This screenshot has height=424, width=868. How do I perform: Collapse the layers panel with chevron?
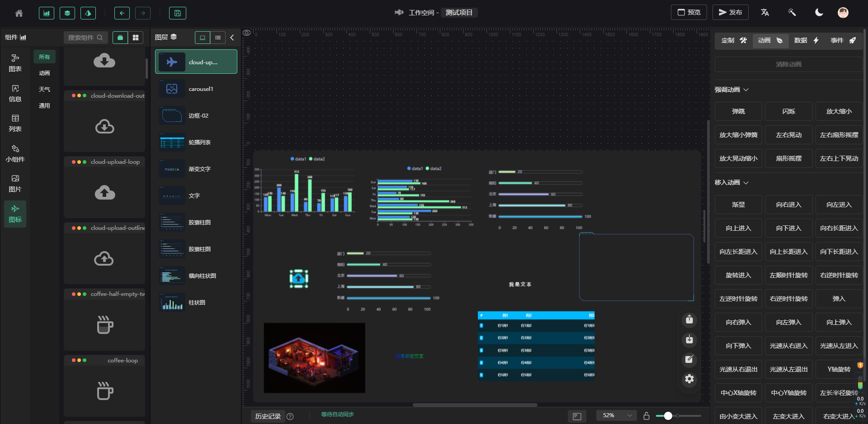pyautogui.click(x=232, y=38)
